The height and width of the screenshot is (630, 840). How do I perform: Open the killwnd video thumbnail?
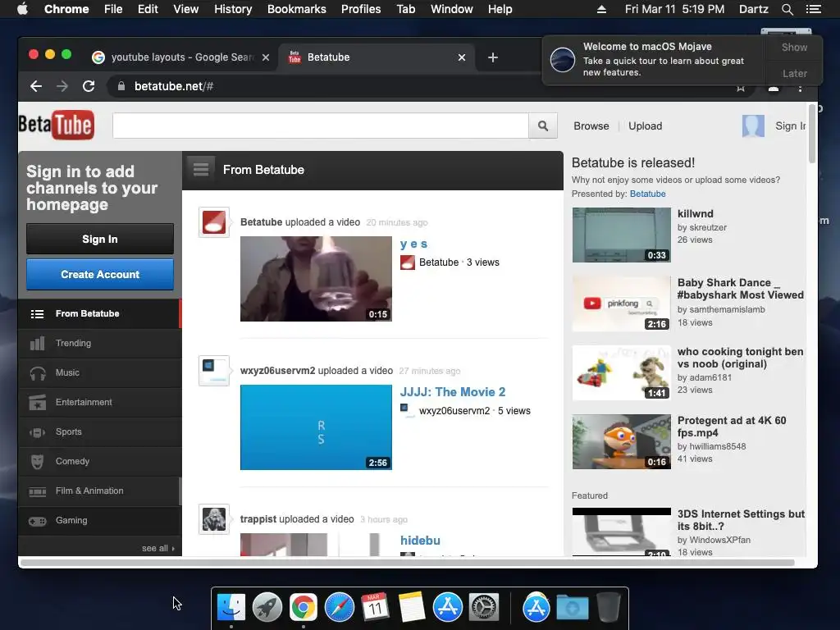pos(622,235)
